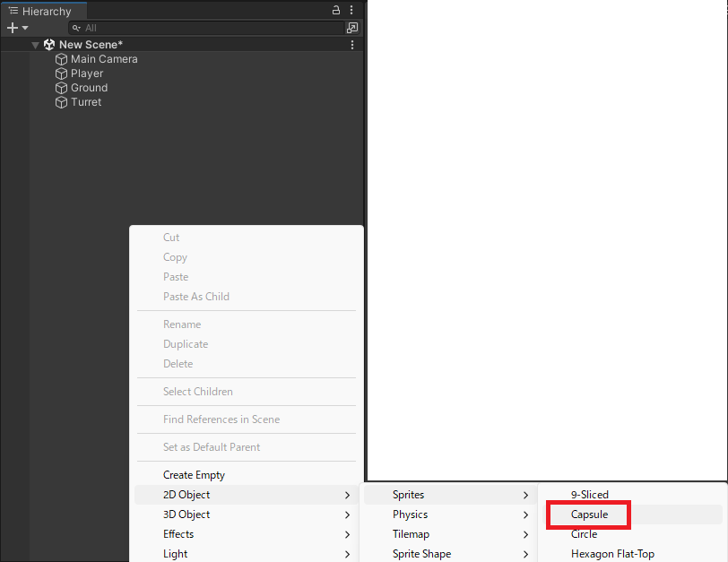Choose Duplicate in context menu
The image size is (728, 562).
[x=186, y=344]
